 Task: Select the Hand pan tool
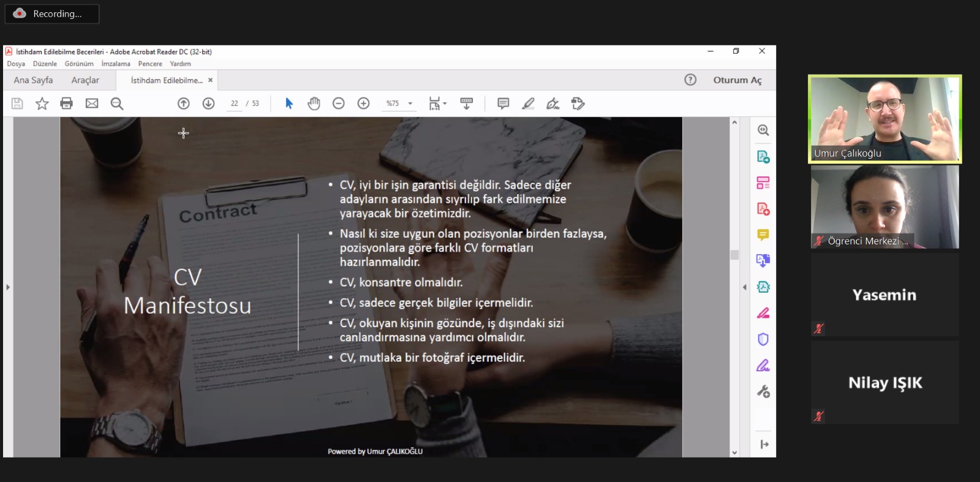point(314,104)
